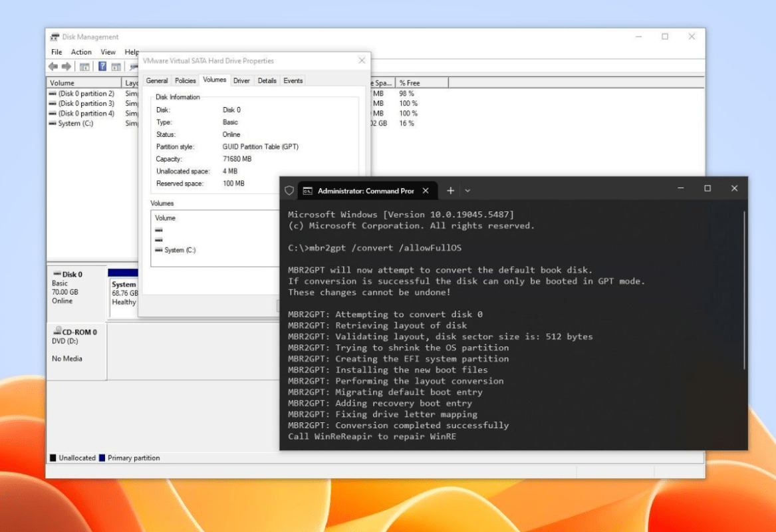Viewport: 776px width, 532px height.
Task: Open the terminal profiles dropdown chevron
Action: 467,191
